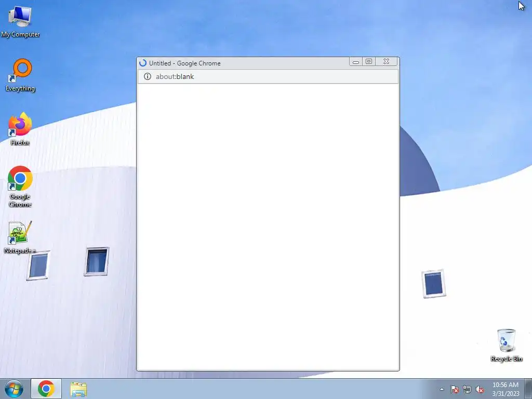Select Google Chrome desktop shortcut
This screenshot has height=399, width=532.
point(20,187)
